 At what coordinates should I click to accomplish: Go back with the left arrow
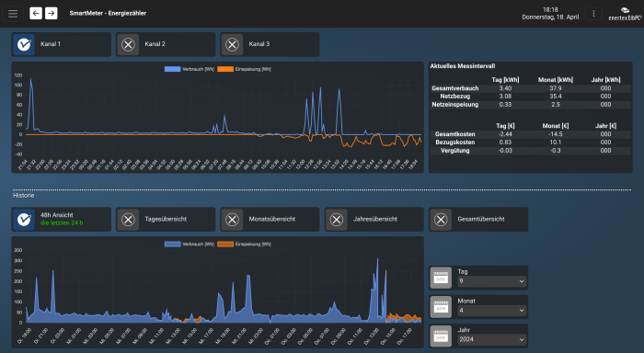[36, 14]
